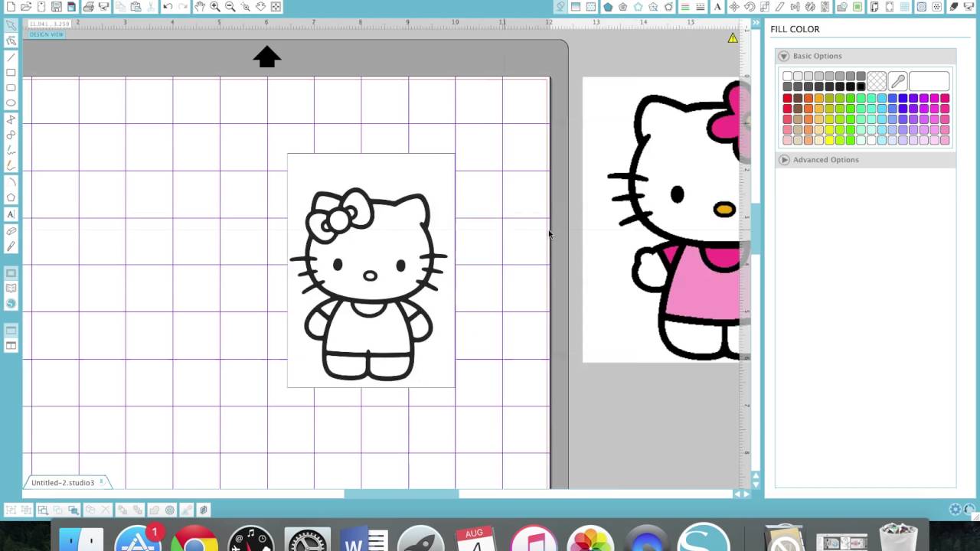Expand the Advanced Options section
The width and height of the screenshot is (980, 551).
pyautogui.click(x=783, y=160)
